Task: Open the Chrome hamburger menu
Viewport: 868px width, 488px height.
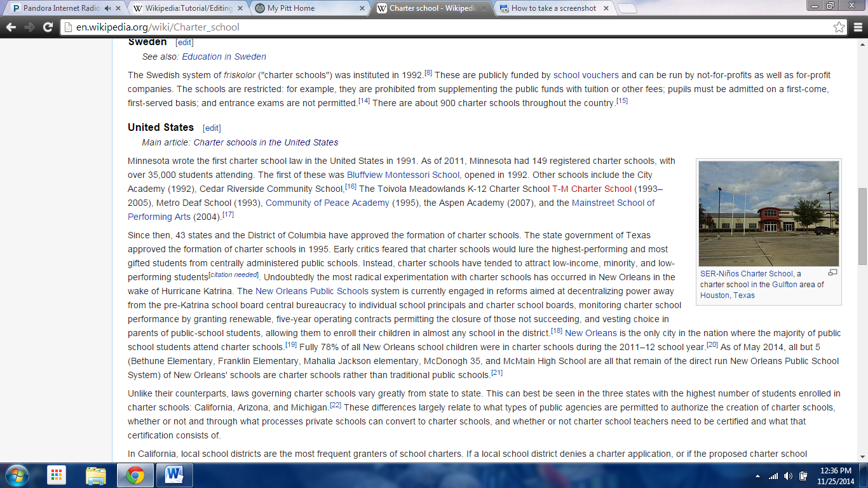Action: point(857,27)
